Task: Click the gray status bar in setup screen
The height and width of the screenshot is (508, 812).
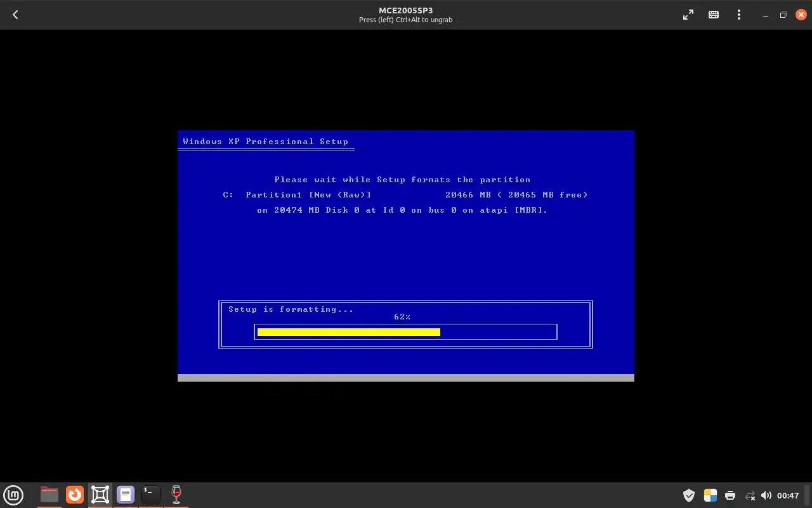Action: 406,378
